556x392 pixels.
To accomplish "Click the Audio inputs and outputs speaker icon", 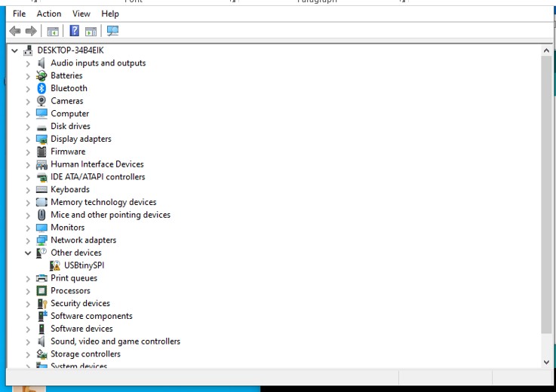I will [41, 63].
